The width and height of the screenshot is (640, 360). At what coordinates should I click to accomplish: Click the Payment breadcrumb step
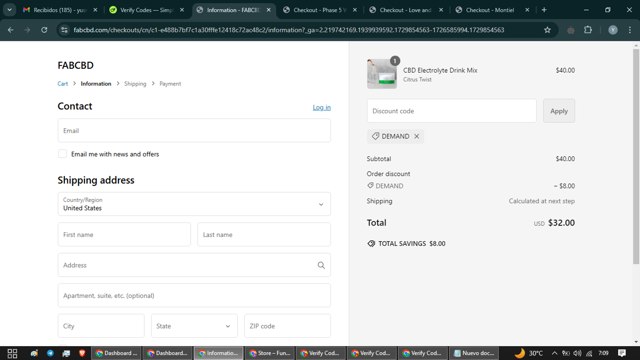170,84
